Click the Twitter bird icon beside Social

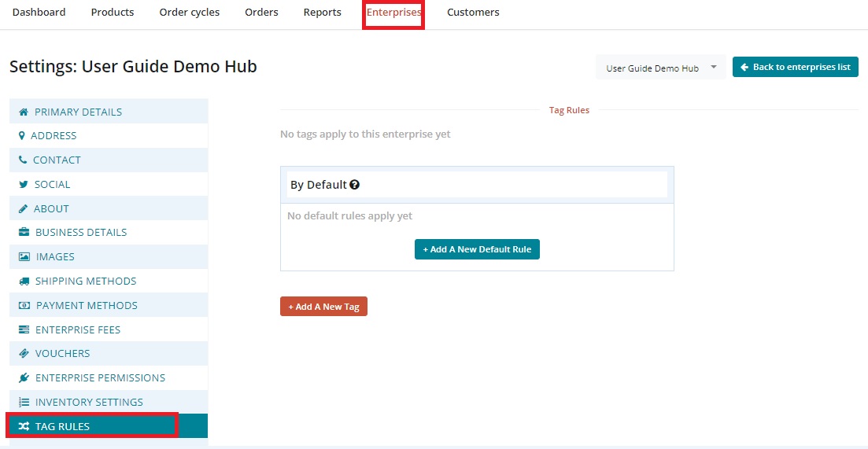pyautogui.click(x=24, y=184)
